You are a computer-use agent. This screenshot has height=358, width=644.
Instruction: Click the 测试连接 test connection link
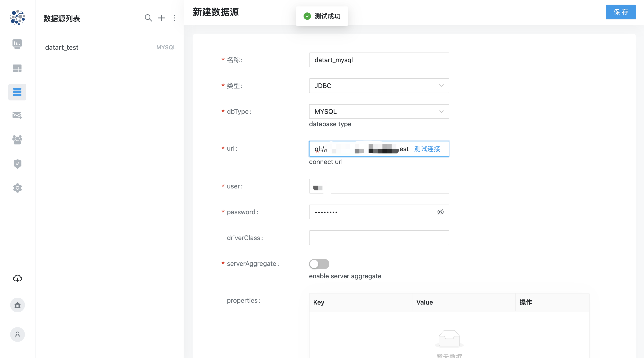[x=427, y=149]
